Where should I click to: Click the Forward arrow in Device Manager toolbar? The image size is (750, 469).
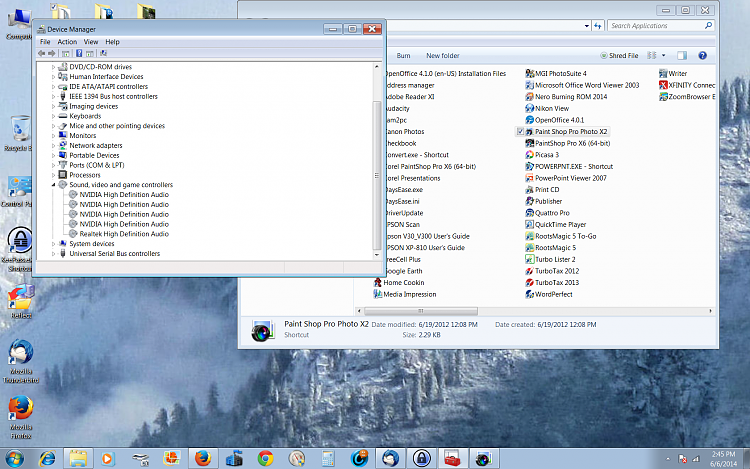point(52,54)
